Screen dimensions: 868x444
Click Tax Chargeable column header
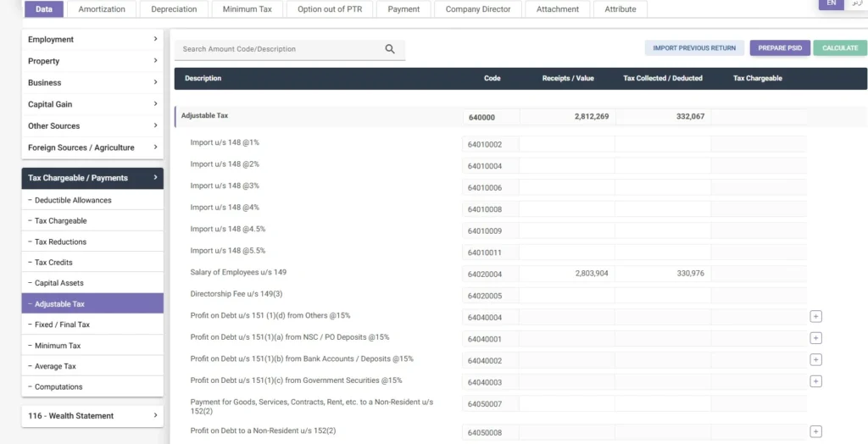757,78
